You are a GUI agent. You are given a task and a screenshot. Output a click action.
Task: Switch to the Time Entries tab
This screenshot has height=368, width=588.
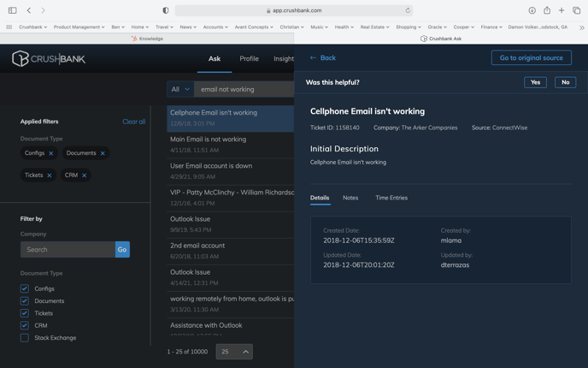click(391, 198)
